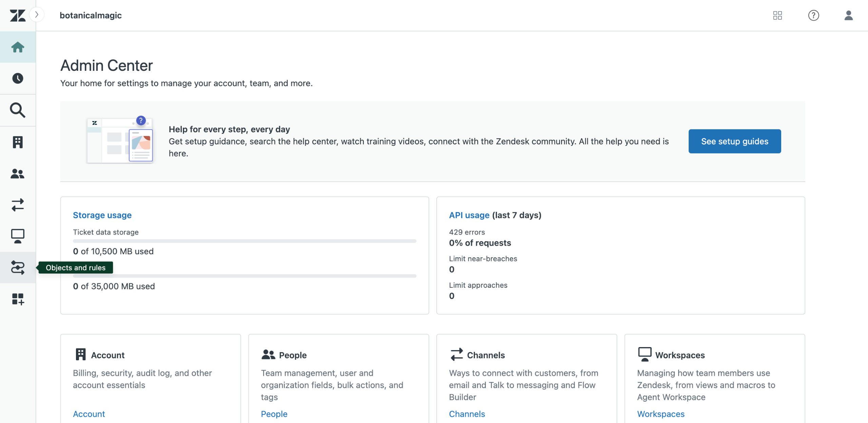The height and width of the screenshot is (423, 868).
Task: Open the Channels link in Channels card
Action: (467, 414)
